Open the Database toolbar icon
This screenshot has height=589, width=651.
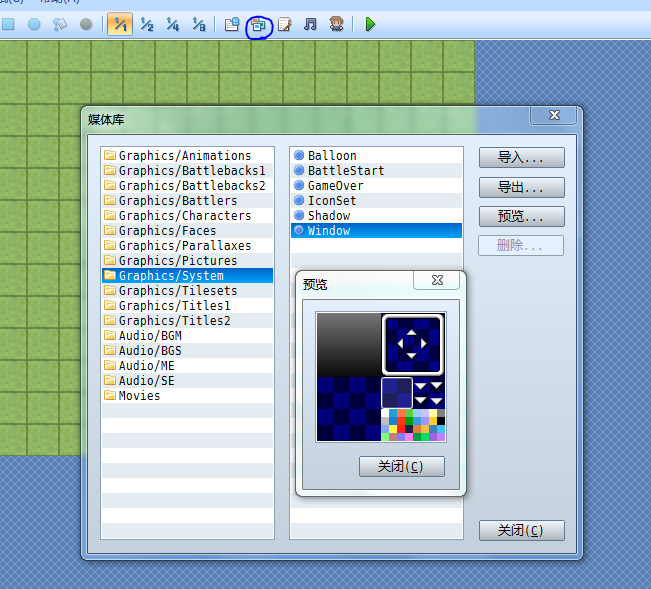click(232, 24)
